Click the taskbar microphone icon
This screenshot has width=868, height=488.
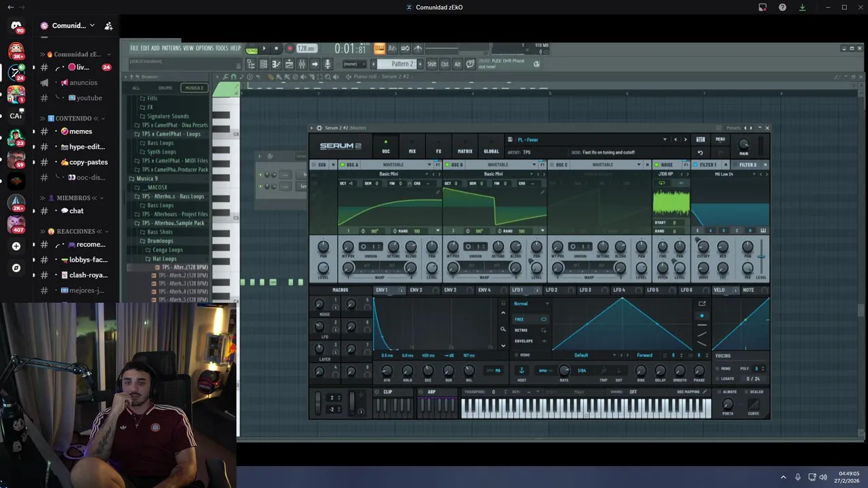click(x=797, y=477)
